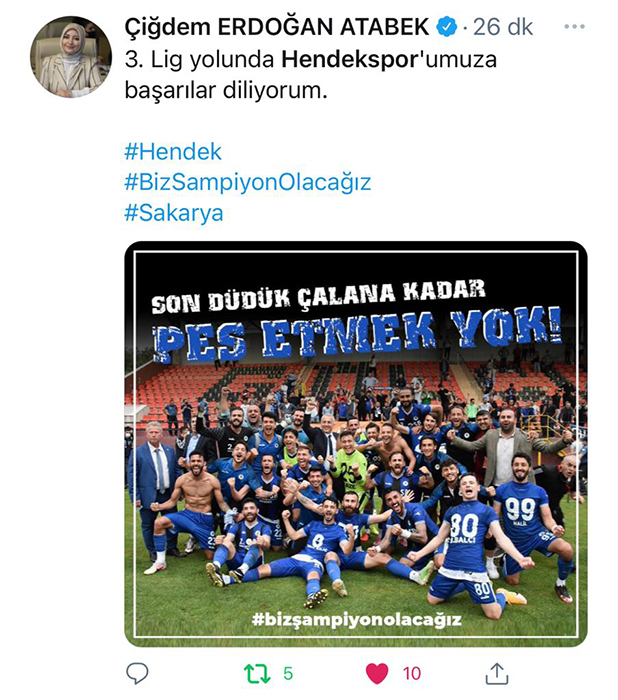This screenshot has height=700, width=618.
Task: Tap the SON DÜDÜK ÇALANA KADAR text
Action: 318,296
